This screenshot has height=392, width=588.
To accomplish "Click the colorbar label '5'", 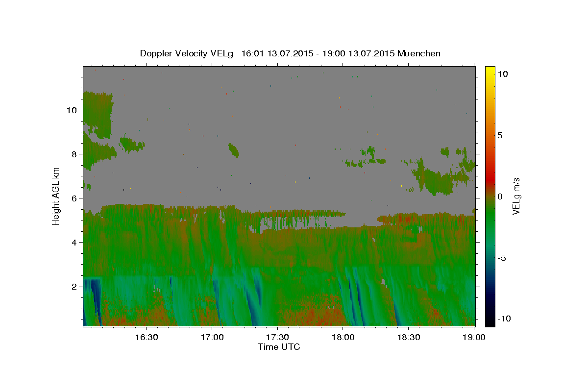I will point(500,135).
